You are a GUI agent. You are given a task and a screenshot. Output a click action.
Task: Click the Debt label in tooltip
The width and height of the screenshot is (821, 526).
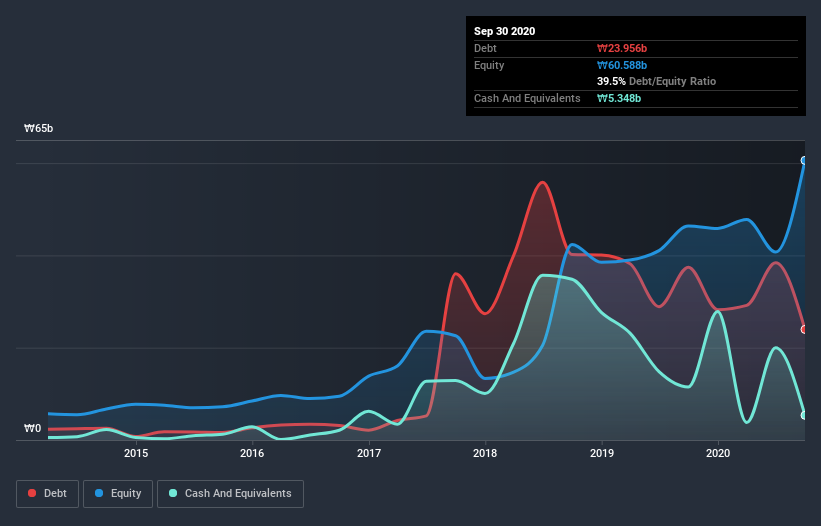[x=485, y=48]
